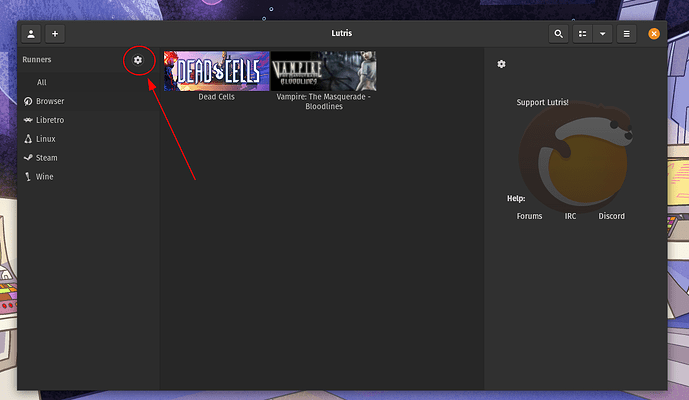The width and height of the screenshot is (689, 400).
Task: Click the Libretro runner icon
Action: pyautogui.click(x=28, y=120)
